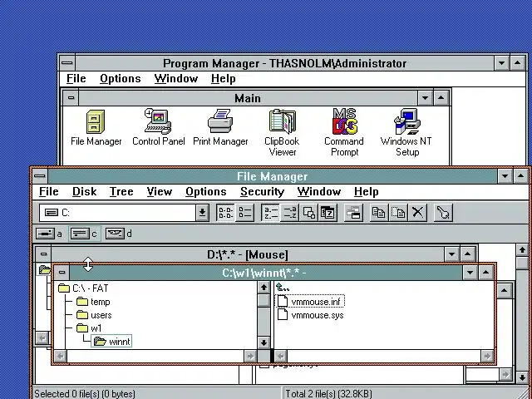Select the C:\ - FAT root folder
This screenshot has height=399, width=532.
[83, 288]
